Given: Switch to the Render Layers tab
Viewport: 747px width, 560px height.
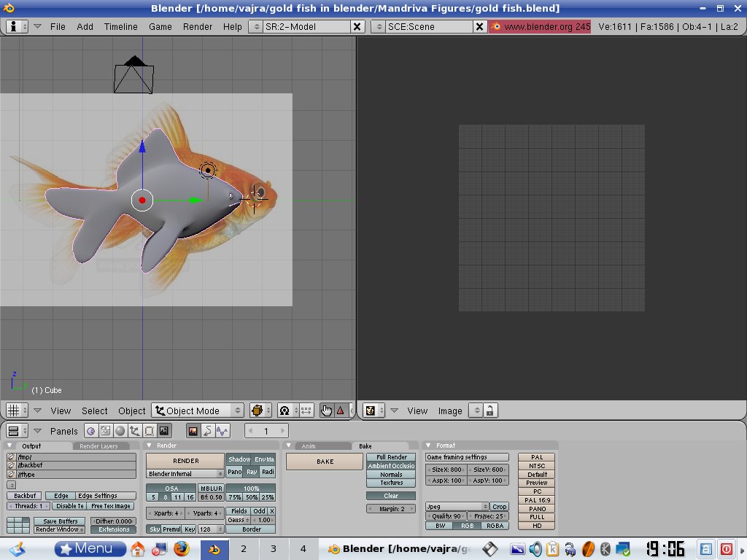Looking at the screenshot, I should (99, 446).
